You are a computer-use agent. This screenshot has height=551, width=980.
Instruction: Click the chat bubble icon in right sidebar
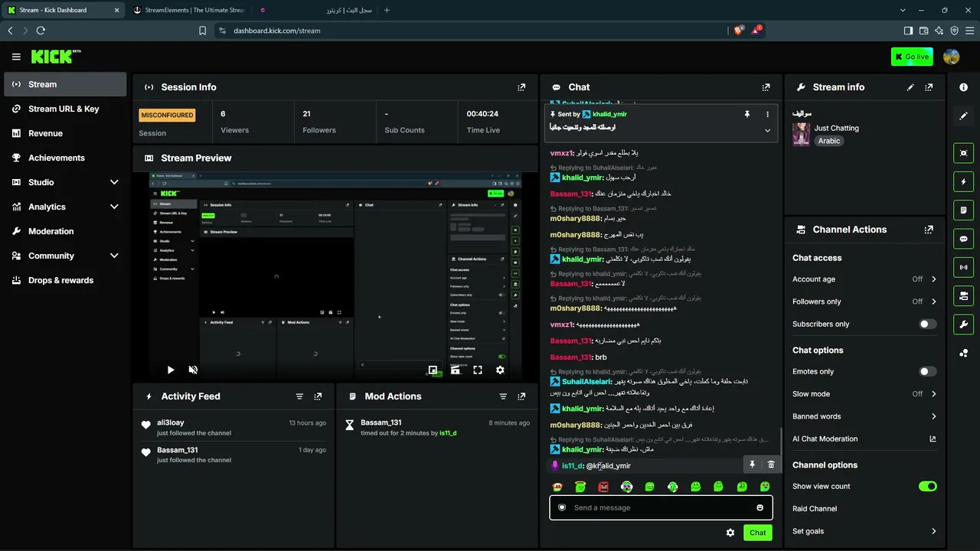963,239
